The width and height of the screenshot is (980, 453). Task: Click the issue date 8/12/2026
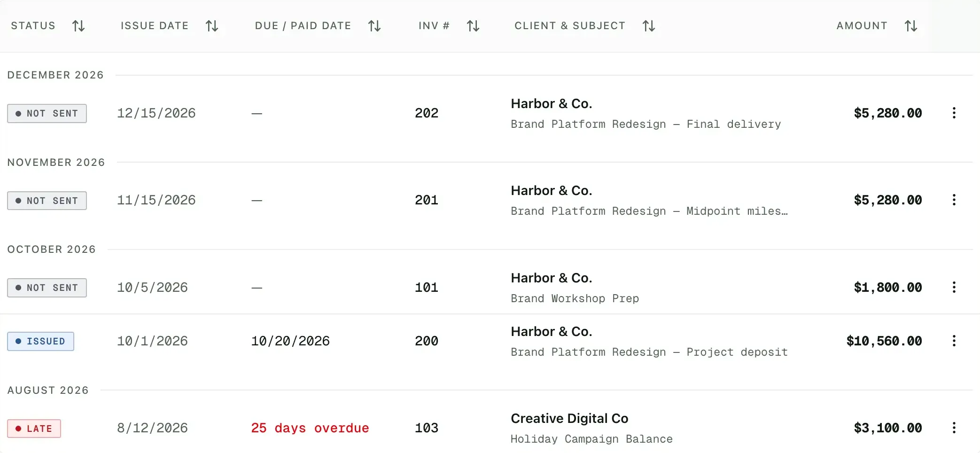(x=152, y=428)
